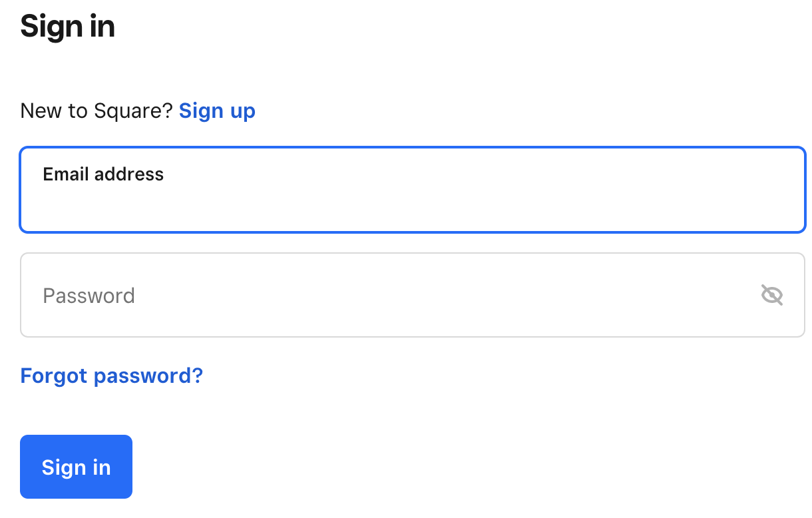Screen dimensions: 812x518
Task: Click the New to Square? text
Action: (x=97, y=111)
